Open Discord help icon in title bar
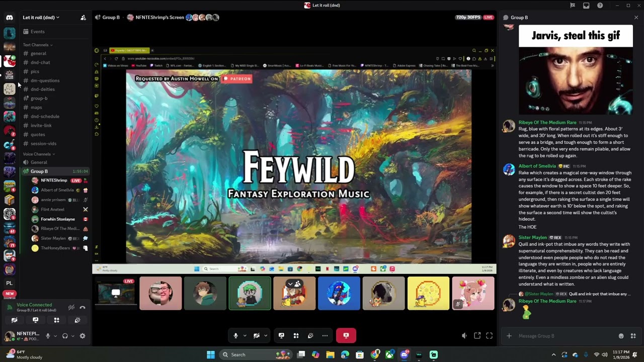 (x=600, y=6)
